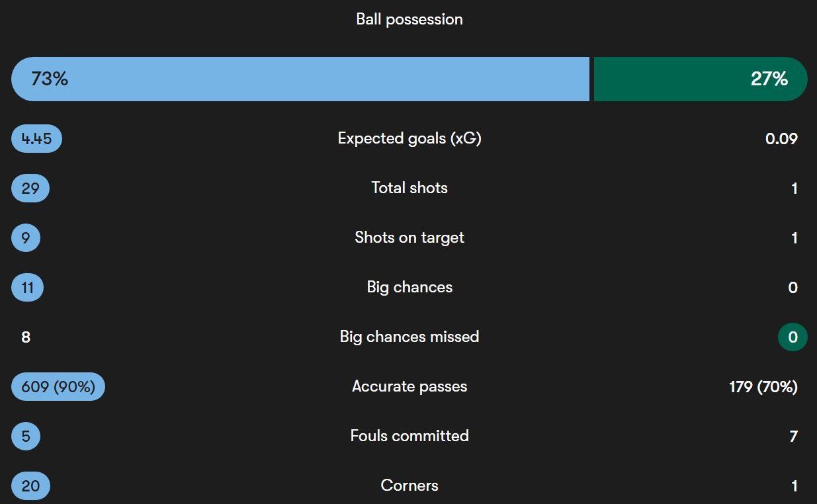Viewport: 817px width, 504px height.
Task: Select the Big chances missed label
Action: tap(409, 337)
